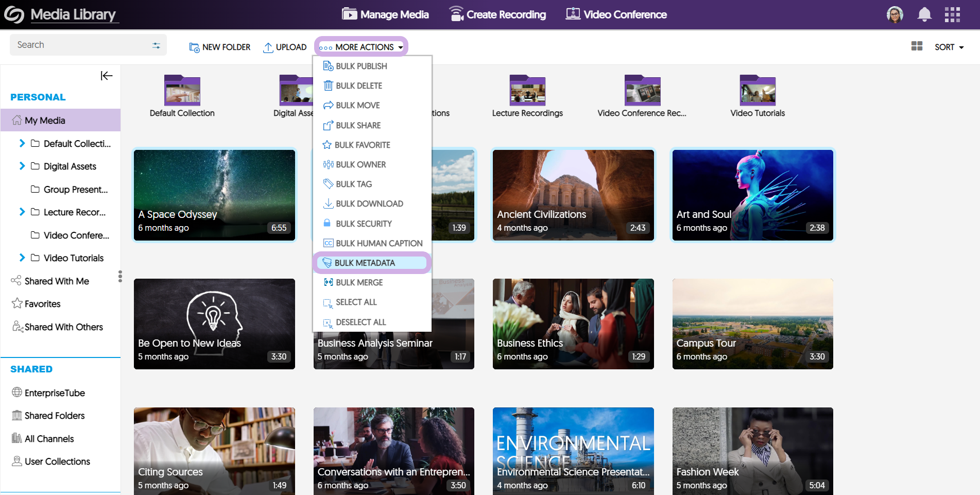Viewport: 980px width, 495px height.
Task: Select the A Space Odyssey video
Action: pos(214,195)
